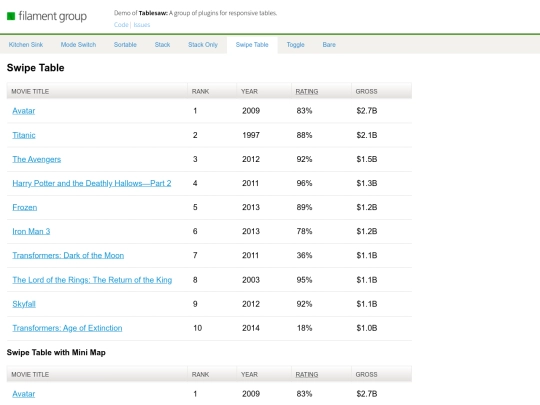This screenshot has width=540, height=405.
Task: Open Avatar link in Mini Map table
Action: tap(24, 394)
